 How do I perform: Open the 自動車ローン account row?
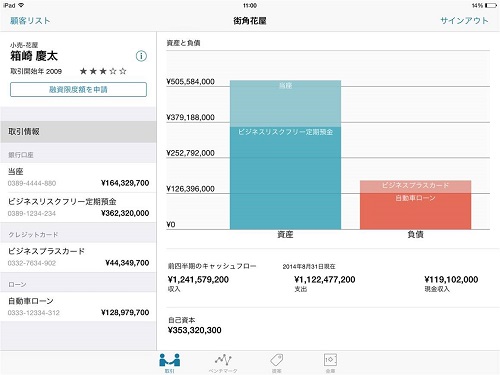(78, 307)
